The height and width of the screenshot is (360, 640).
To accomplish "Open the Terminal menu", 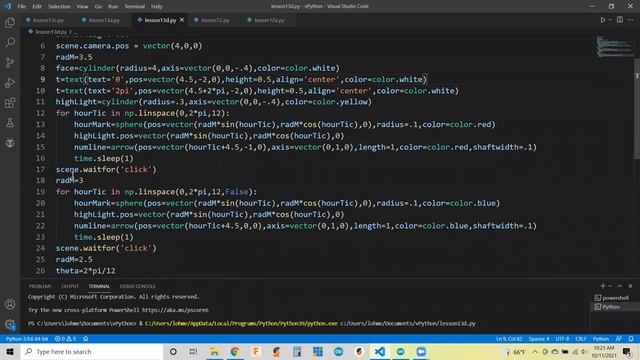I will [134, 7].
